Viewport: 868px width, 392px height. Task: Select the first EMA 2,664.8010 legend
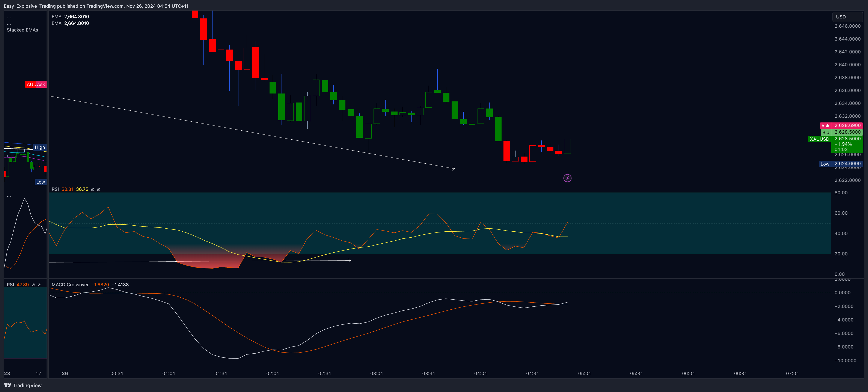[70, 17]
